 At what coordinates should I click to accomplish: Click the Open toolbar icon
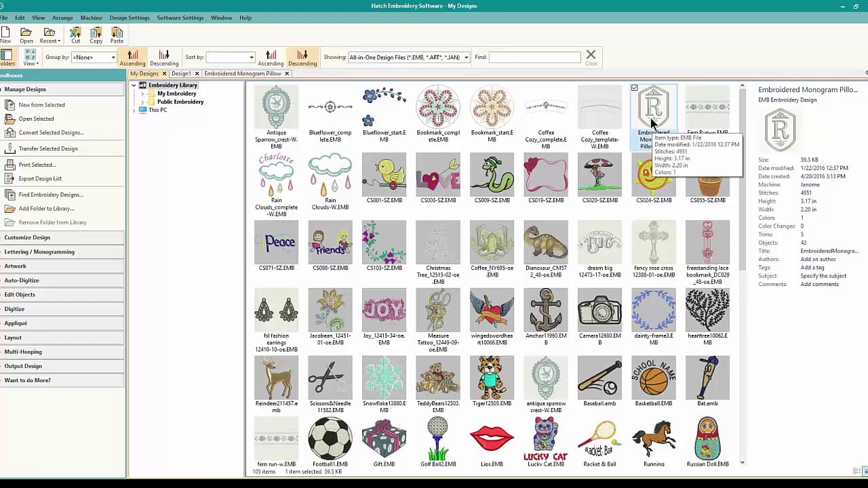point(26,33)
